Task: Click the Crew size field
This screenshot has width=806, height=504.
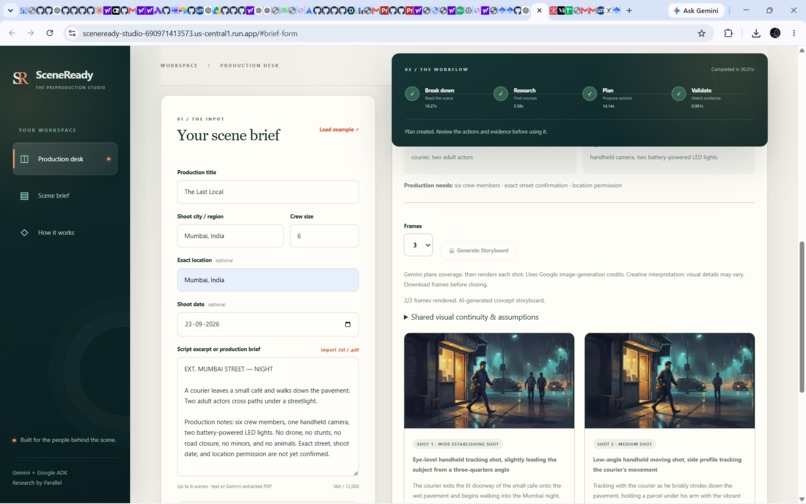Action: pyautogui.click(x=324, y=236)
